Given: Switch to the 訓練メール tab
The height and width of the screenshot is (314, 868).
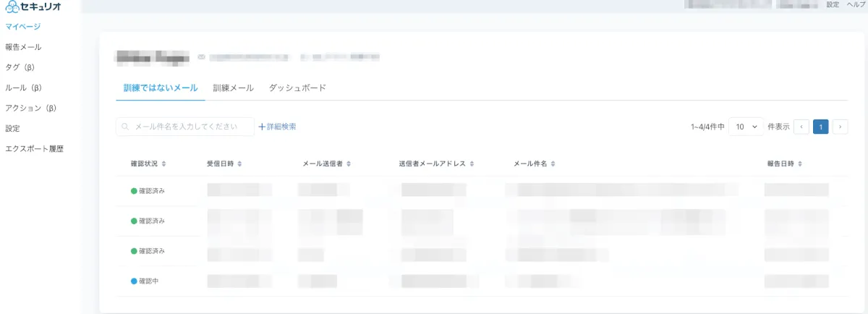Looking at the screenshot, I should (x=233, y=88).
